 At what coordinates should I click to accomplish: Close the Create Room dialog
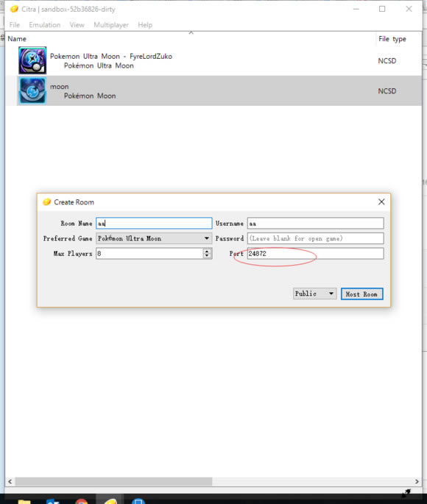(381, 202)
